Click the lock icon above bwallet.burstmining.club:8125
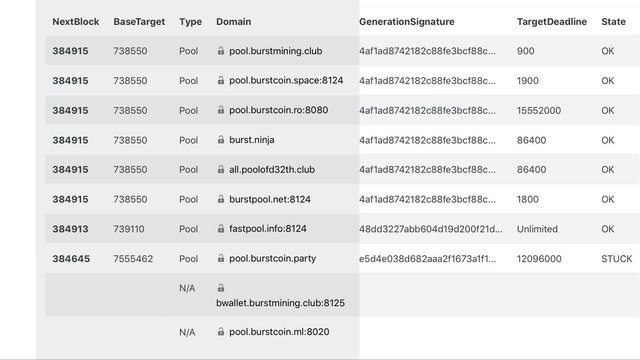The width and height of the screenshot is (640, 360). pos(221,288)
